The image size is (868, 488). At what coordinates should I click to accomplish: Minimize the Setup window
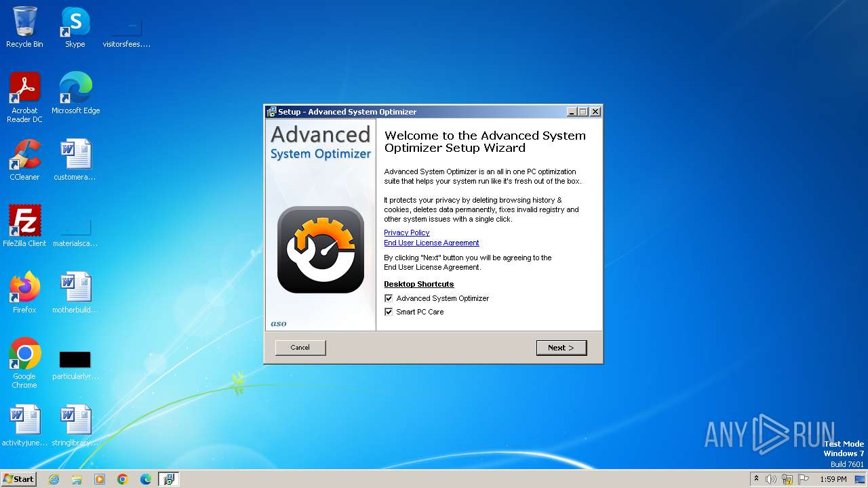[x=572, y=112]
